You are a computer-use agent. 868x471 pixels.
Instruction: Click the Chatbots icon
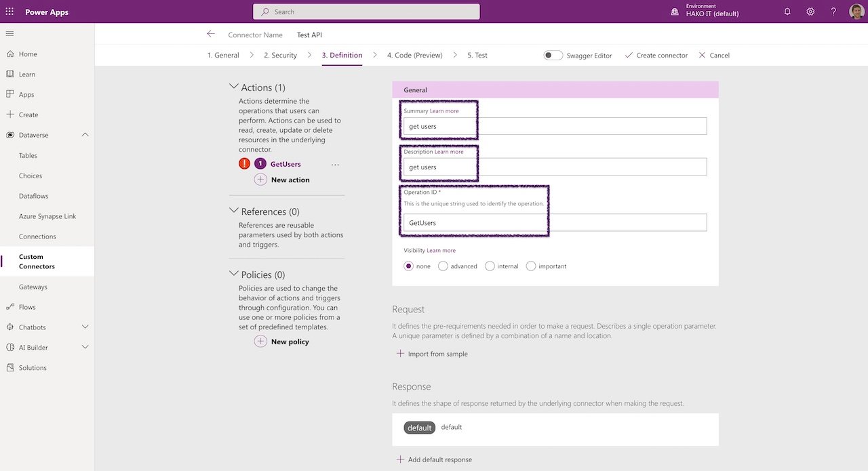tap(9, 327)
